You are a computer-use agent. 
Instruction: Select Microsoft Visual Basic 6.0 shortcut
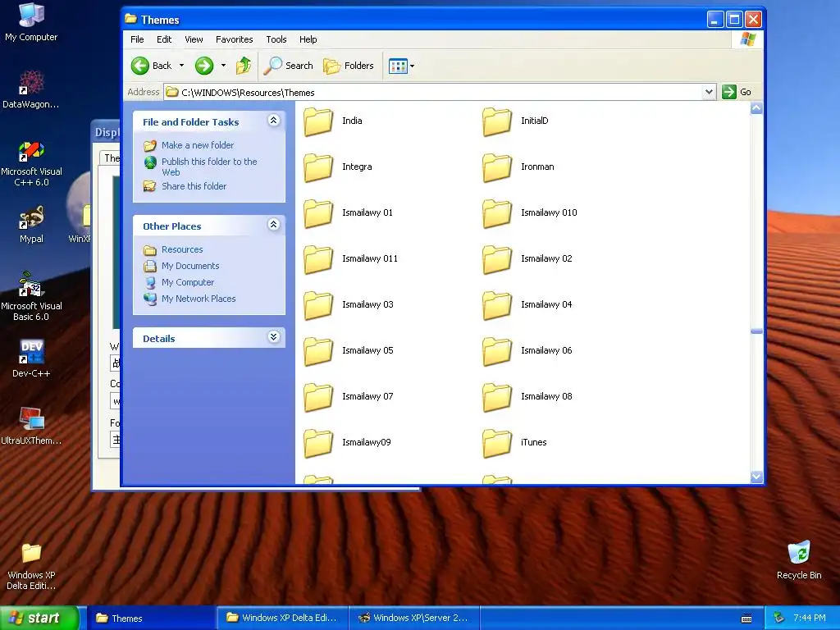(x=31, y=297)
